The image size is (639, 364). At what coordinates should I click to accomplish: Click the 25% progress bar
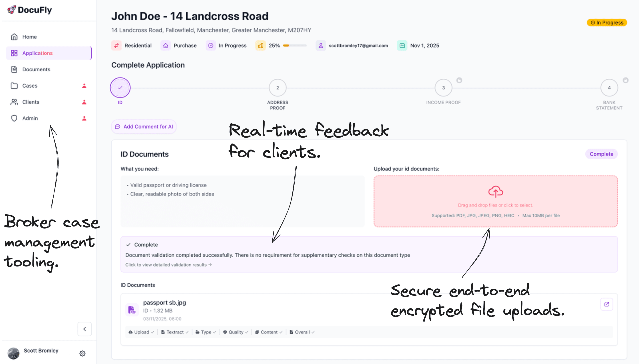point(295,46)
